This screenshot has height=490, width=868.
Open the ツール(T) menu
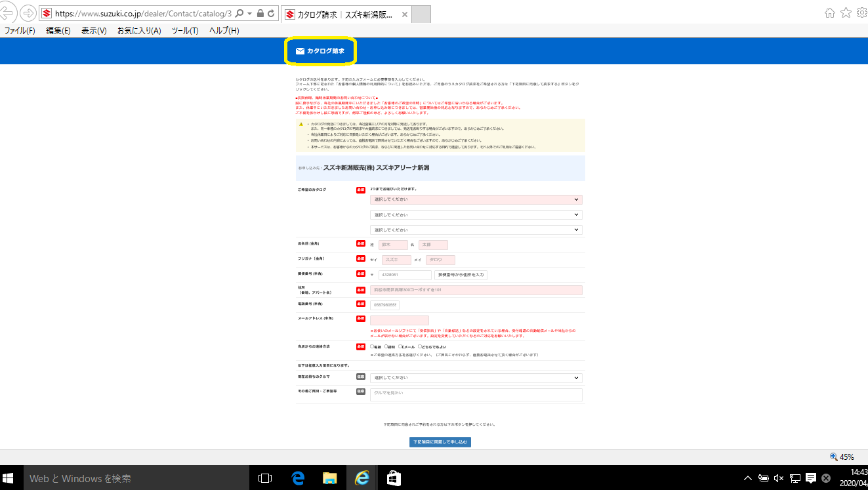pyautogui.click(x=185, y=31)
